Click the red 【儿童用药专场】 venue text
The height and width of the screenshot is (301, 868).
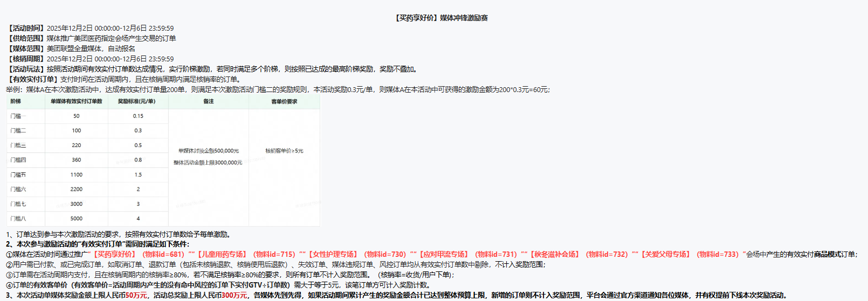222,254
